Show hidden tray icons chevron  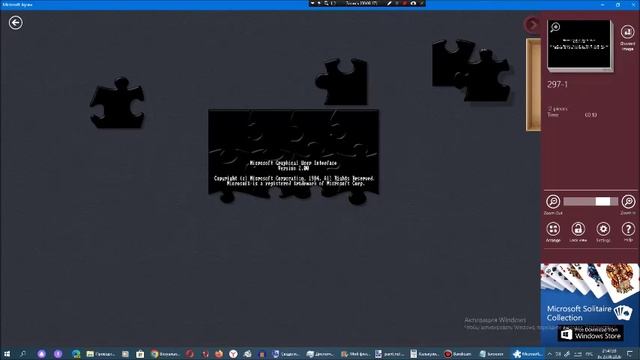point(549,354)
